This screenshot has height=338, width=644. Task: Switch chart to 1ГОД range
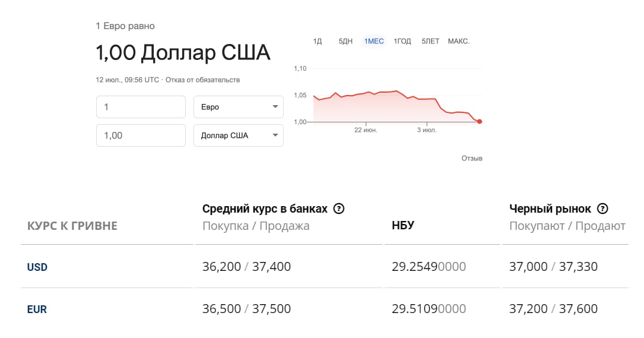[x=402, y=42]
